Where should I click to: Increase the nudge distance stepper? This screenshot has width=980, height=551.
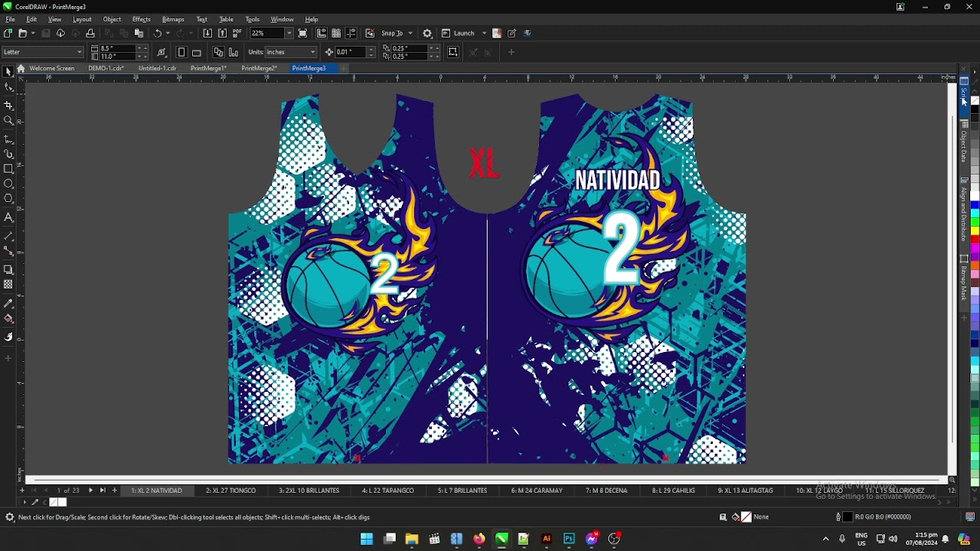point(371,49)
